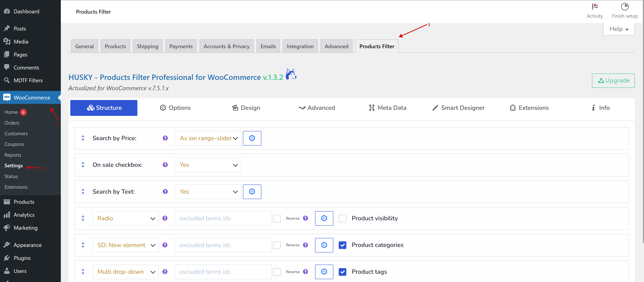Open the Search by Text Yes dropdown
644x282 pixels.
pyautogui.click(x=208, y=192)
